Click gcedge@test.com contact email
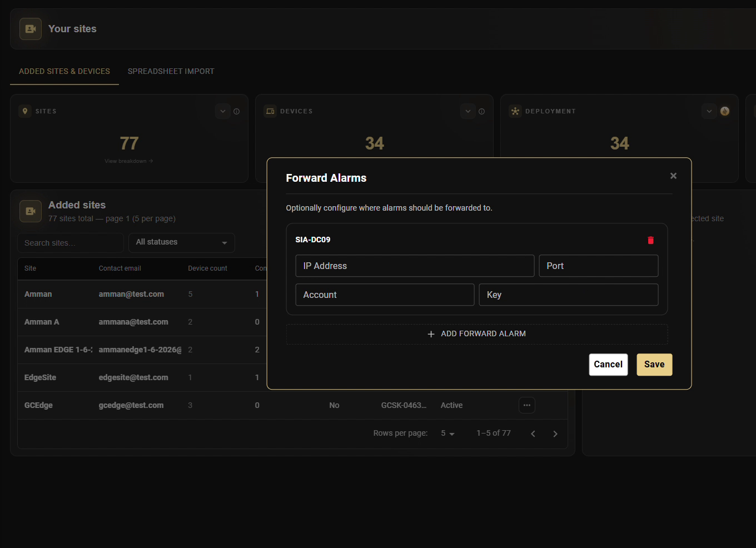This screenshot has height=548, width=756. click(x=131, y=405)
